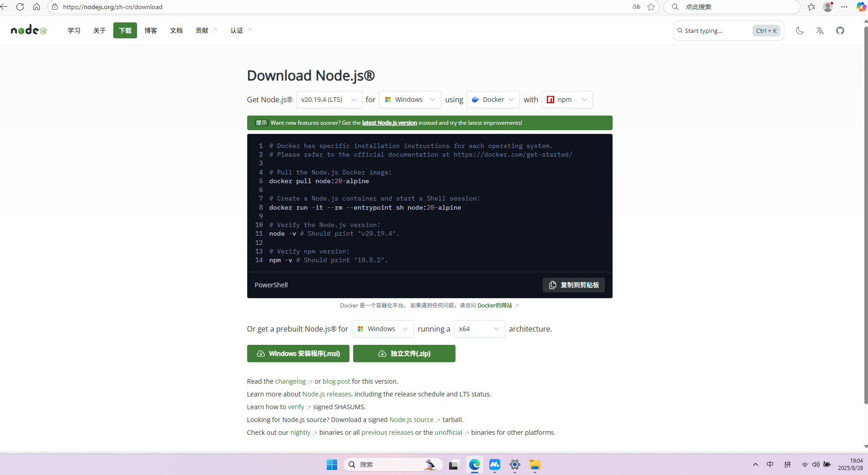Open the 文档 menu item
The image size is (868, 475).
pyautogui.click(x=176, y=31)
